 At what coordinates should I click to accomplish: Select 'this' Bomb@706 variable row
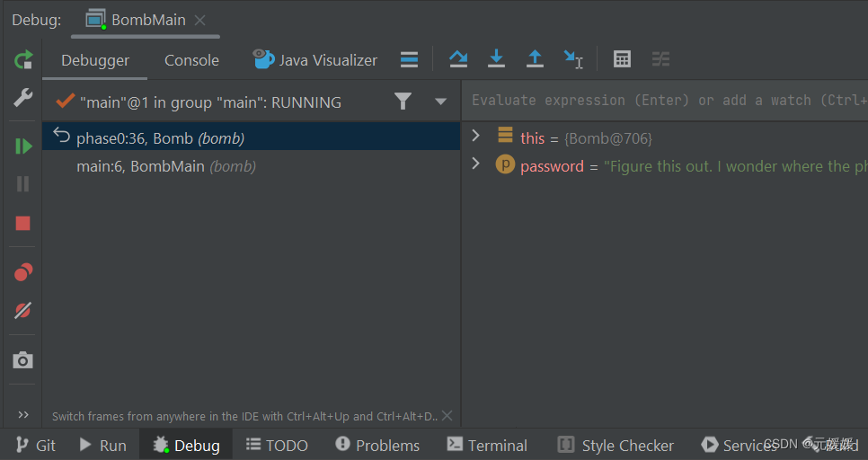pos(666,137)
